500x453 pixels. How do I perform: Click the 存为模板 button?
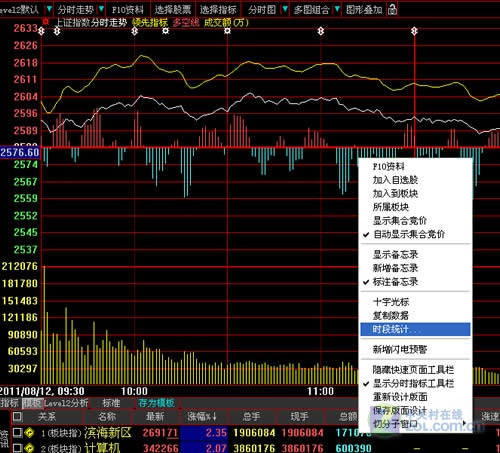coord(156,403)
